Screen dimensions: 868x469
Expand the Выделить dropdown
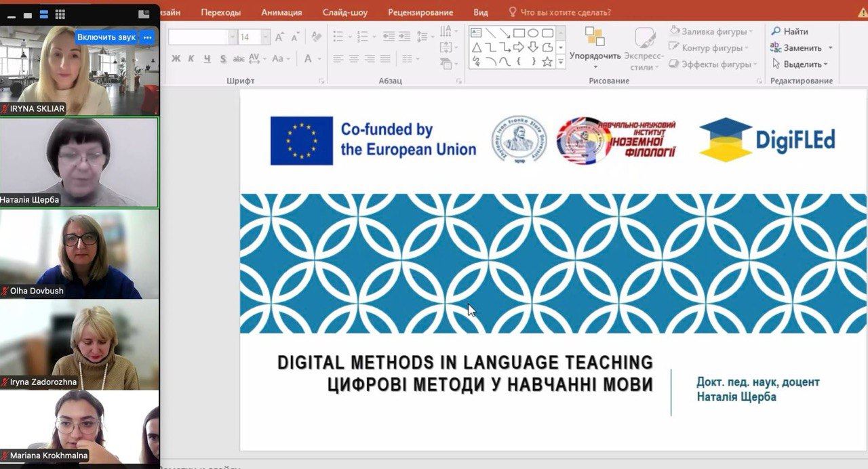click(x=826, y=64)
